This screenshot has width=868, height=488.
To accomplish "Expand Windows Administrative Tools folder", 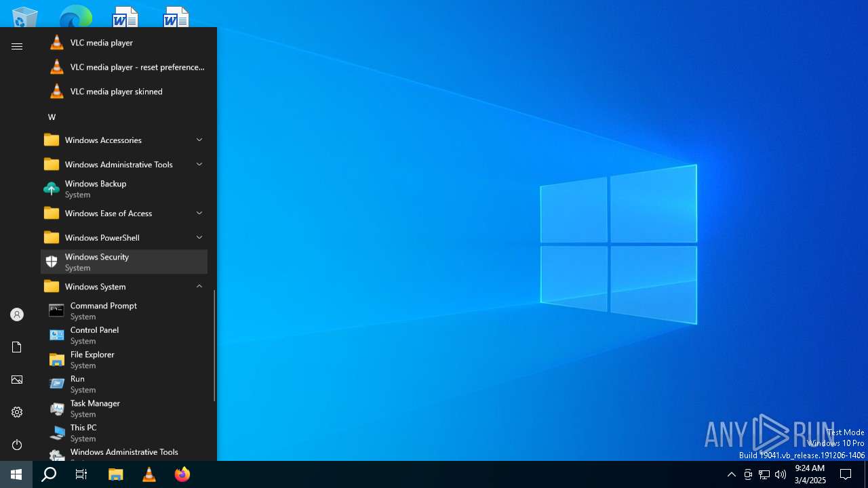I will pos(124,165).
